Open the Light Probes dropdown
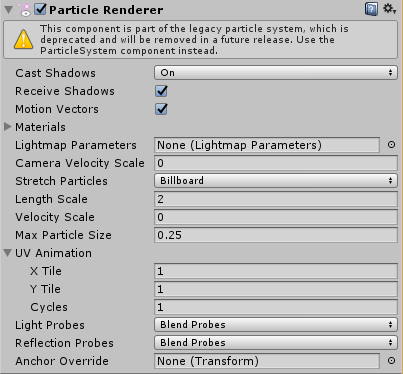This screenshot has width=403, height=374. coord(276,325)
